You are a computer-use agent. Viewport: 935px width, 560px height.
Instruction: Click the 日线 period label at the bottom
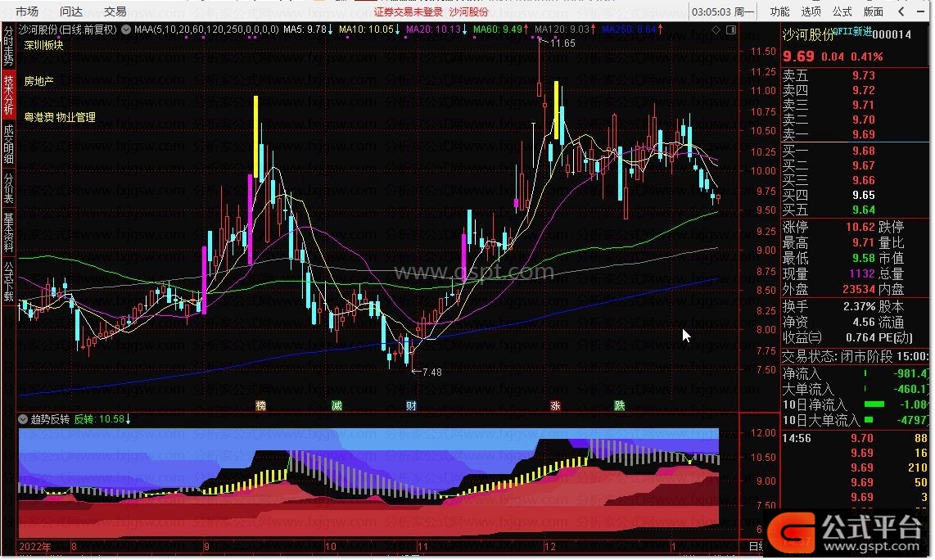click(756, 547)
